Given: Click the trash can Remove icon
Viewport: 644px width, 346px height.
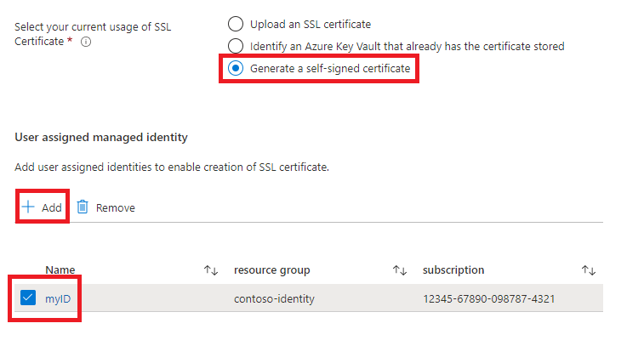Looking at the screenshot, I should [x=83, y=207].
